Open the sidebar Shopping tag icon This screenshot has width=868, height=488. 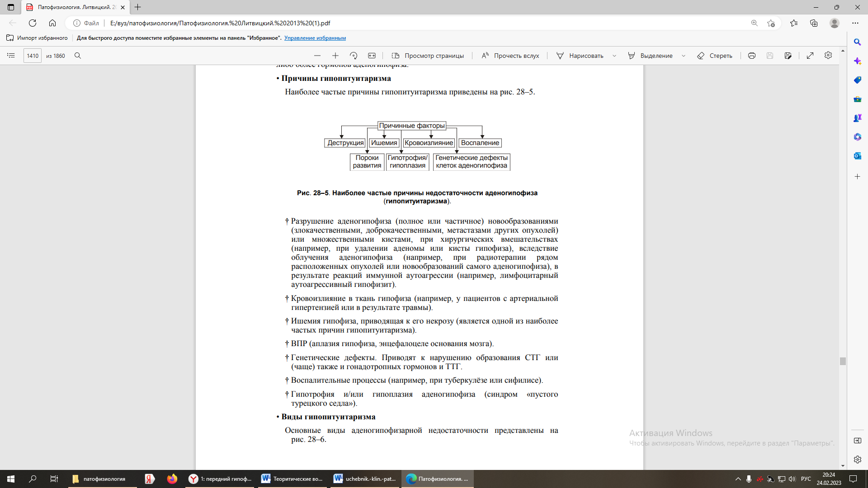pos(857,80)
